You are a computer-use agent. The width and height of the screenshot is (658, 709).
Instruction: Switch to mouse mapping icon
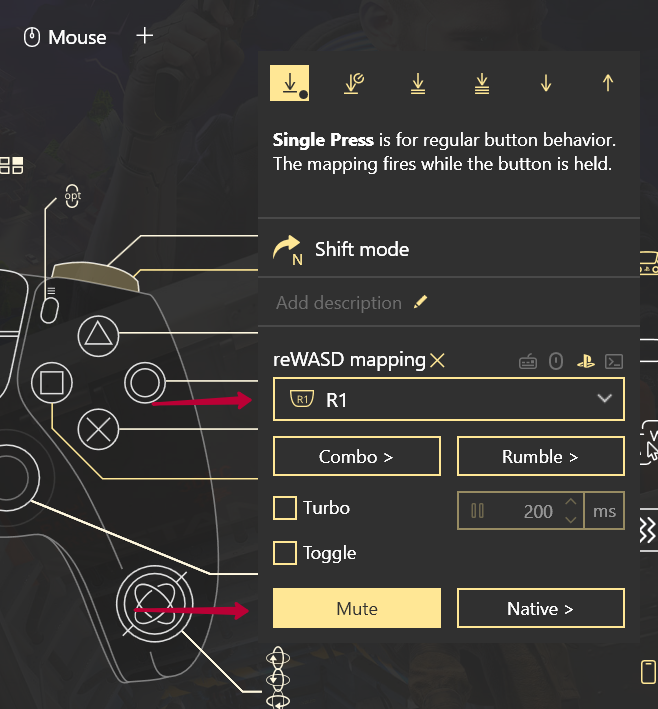point(556,361)
